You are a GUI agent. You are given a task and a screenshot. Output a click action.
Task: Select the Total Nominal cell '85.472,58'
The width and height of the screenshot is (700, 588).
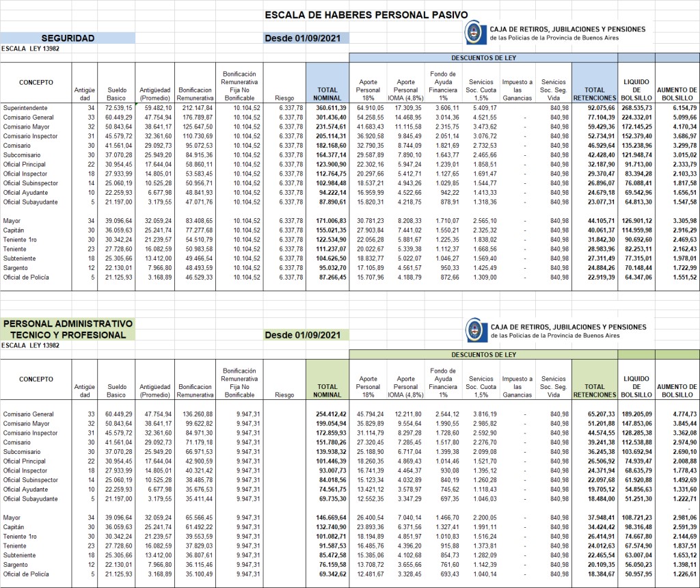point(333,555)
